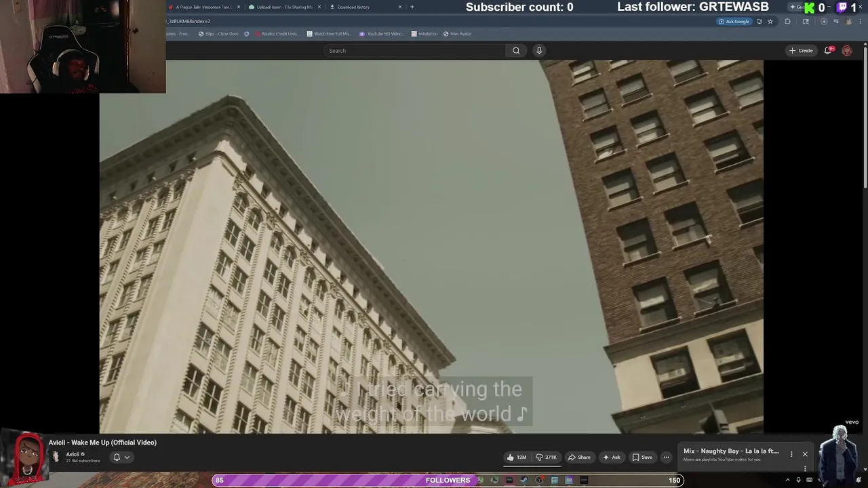Open the Avicii channel name link
The width and height of the screenshot is (868, 488).
coord(73,454)
